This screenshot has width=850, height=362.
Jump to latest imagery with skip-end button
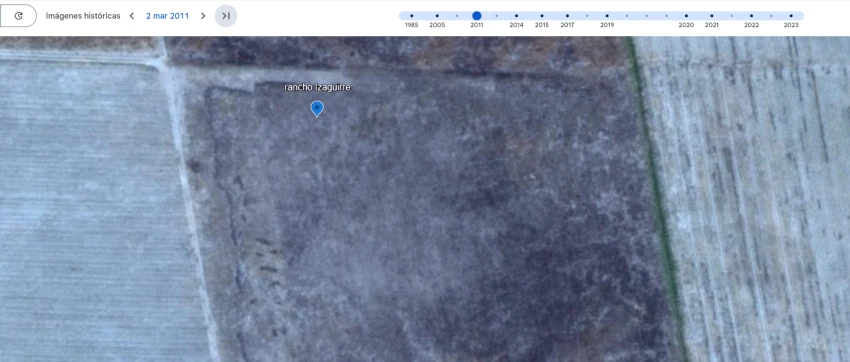click(x=226, y=16)
